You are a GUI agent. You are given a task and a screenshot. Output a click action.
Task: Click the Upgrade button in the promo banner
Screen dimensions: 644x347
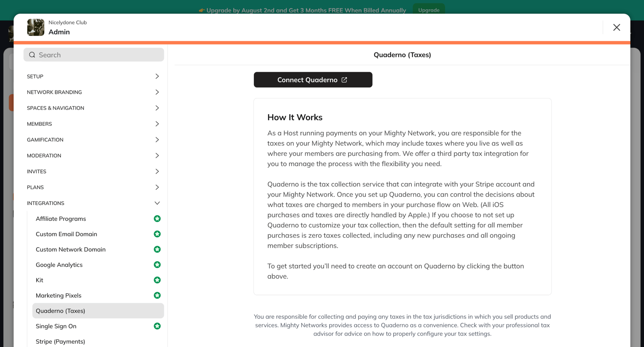pyautogui.click(x=429, y=10)
